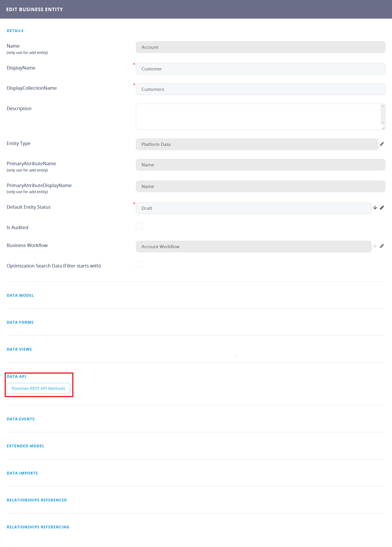The width and height of the screenshot is (392, 547).
Task: Click the Entity Type edit pencil icon
Action: tap(382, 144)
